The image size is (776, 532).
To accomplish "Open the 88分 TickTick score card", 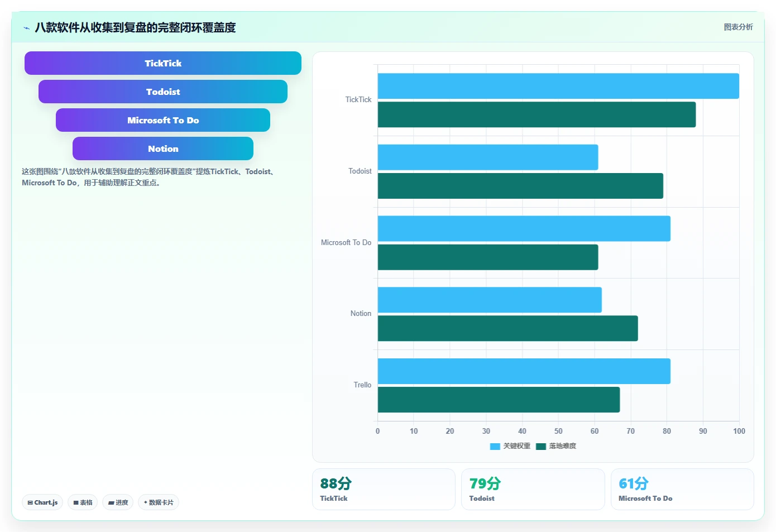I will coord(384,489).
